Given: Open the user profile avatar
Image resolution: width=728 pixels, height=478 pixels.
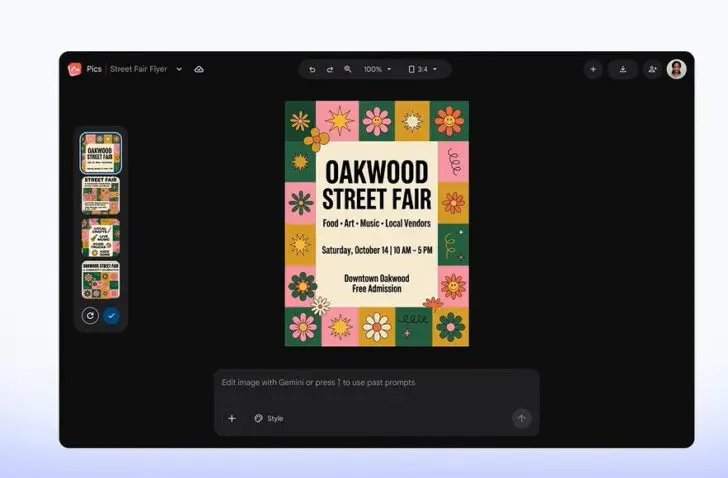Looking at the screenshot, I should (x=676, y=69).
